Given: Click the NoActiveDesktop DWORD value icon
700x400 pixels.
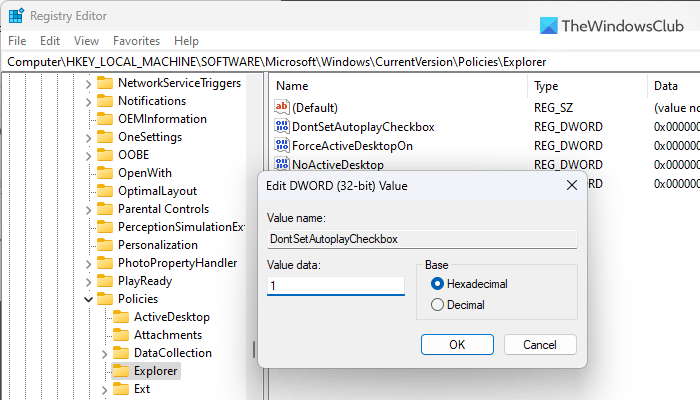Looking at the screenshot, I should (281, 165).
